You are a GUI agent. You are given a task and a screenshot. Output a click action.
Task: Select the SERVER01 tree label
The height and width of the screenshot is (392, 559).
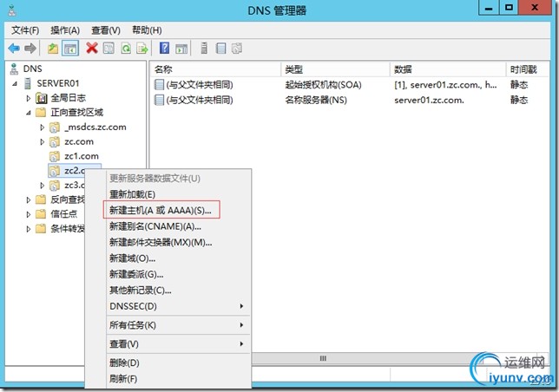pyautogui.click(x=58, y=83)
